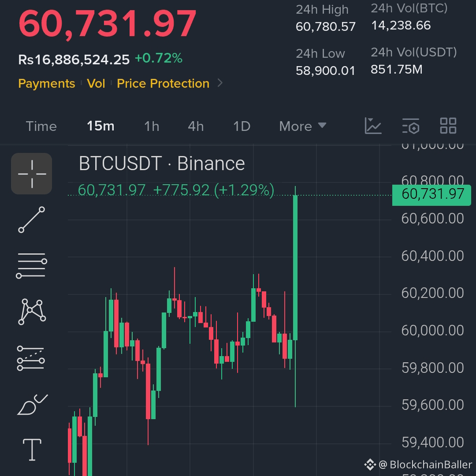
Task: Click the latest tall green candlestick
Action: point(295,267)
